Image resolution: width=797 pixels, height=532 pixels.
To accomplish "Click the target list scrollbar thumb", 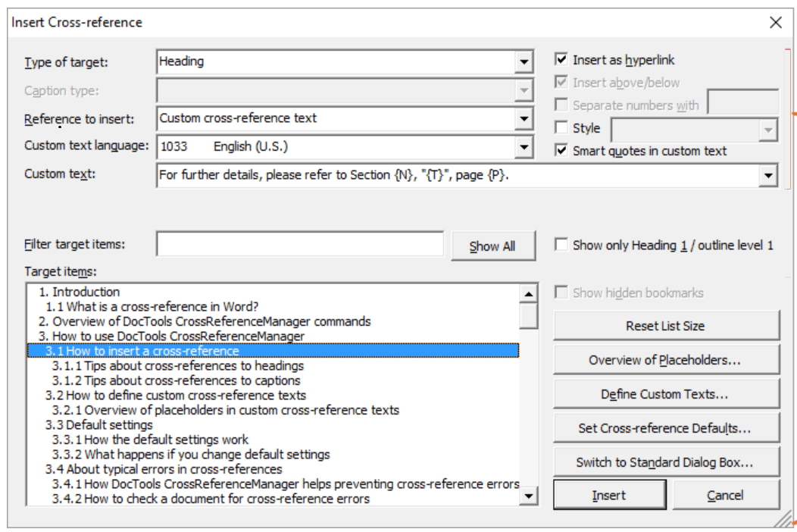I will pyautogui.click(x=529, y=316).
